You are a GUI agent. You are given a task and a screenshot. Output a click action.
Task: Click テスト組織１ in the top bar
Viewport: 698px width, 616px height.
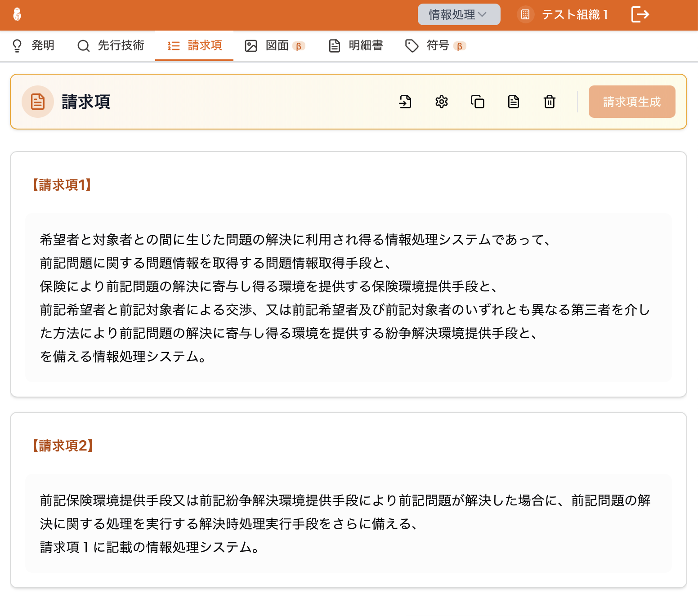pos(576,14)
